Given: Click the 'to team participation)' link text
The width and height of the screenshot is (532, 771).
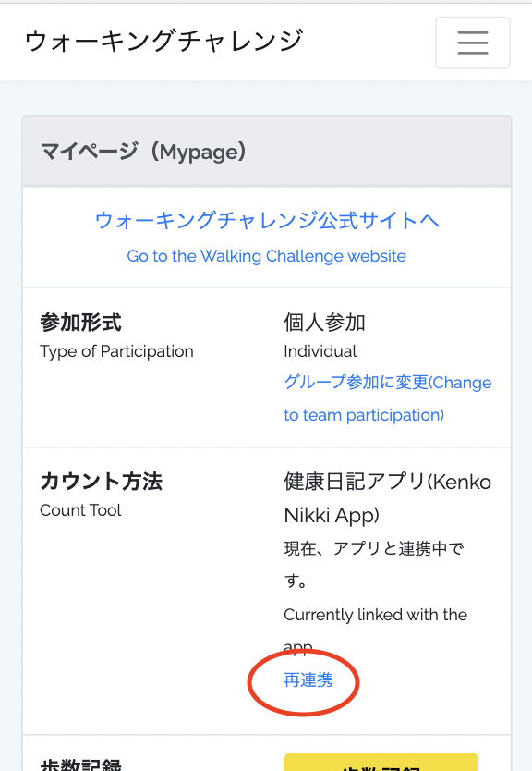Looking at the screenshot, I should (x=364, y=415).
